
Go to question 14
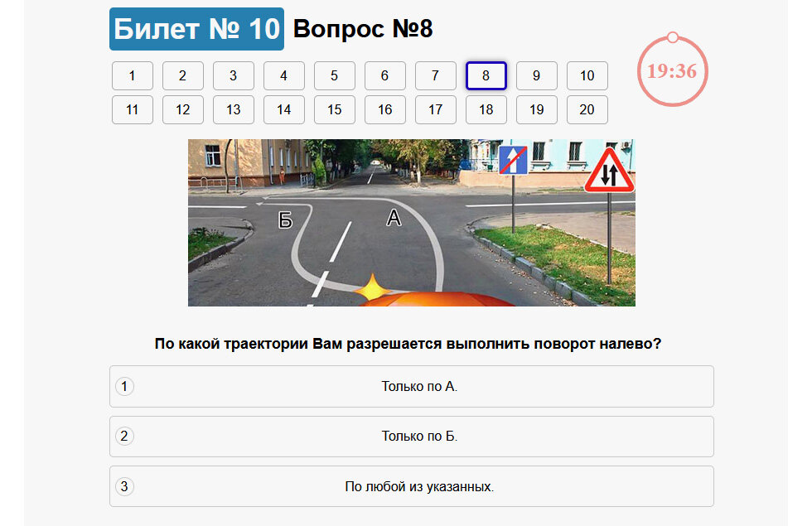(x=284, y=109)
